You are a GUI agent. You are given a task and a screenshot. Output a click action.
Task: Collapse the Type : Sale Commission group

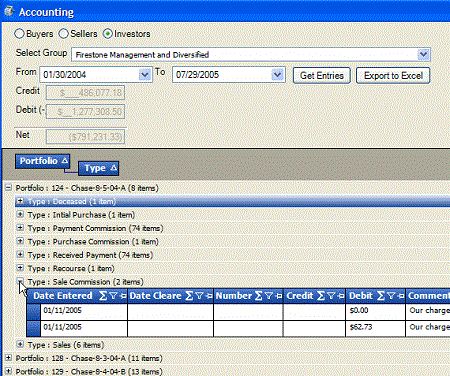(x=20, y=281)
